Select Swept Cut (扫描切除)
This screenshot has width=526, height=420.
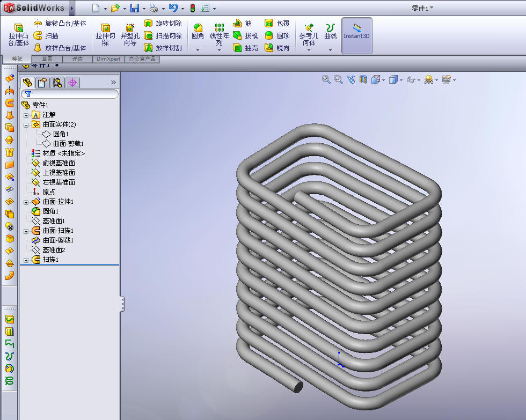click(163, 35)
